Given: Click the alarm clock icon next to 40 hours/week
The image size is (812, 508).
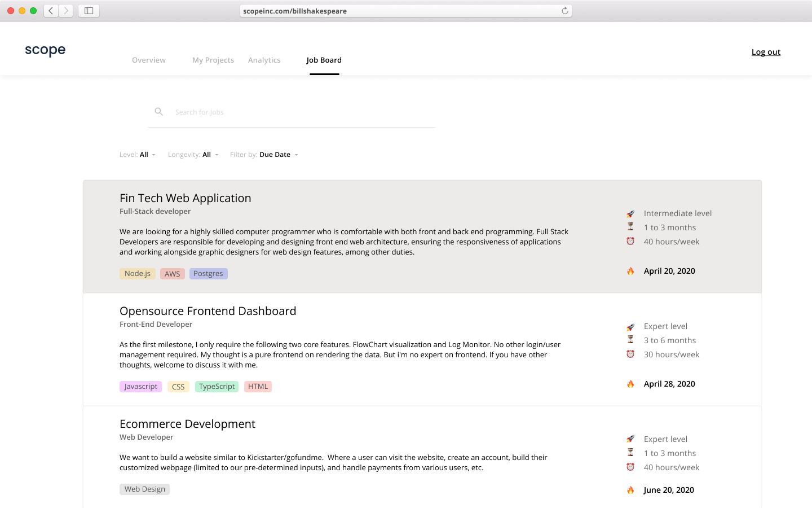Looking at the screenshot, I should point(630,241).
